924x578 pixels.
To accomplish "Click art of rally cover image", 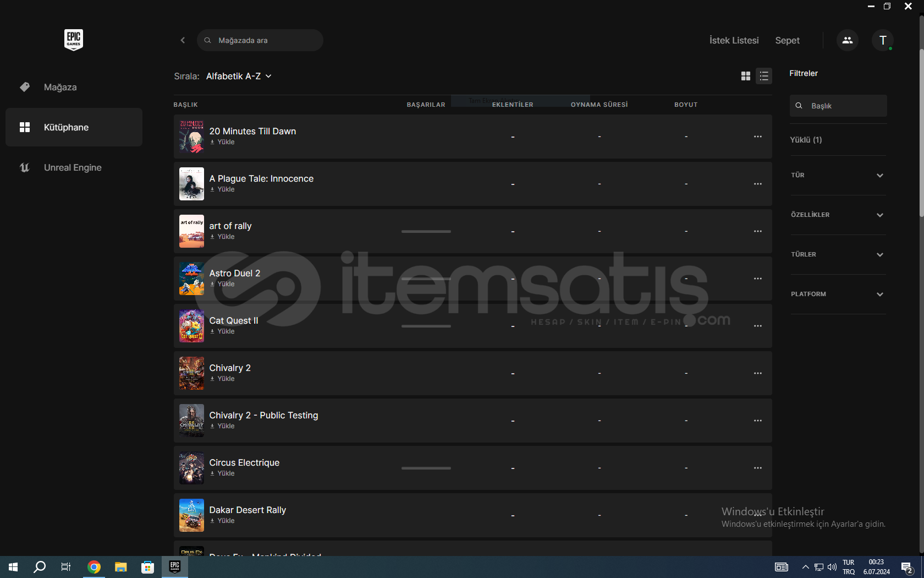I will [191, 231].
